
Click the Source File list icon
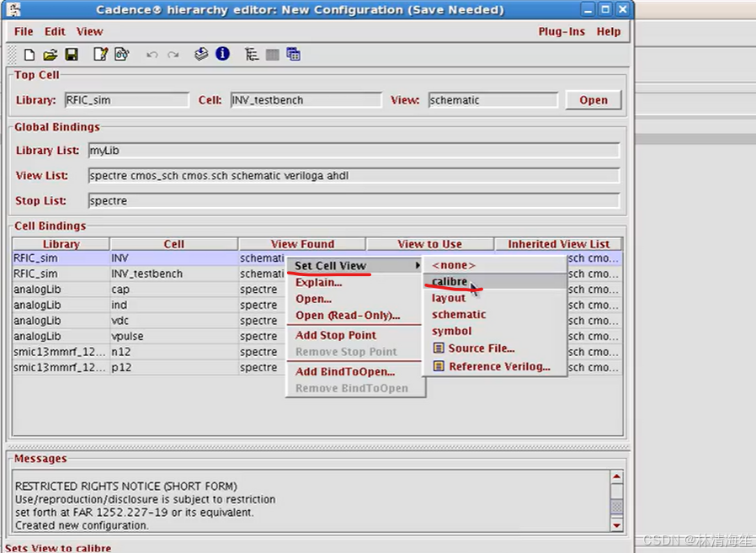(439, 348)
